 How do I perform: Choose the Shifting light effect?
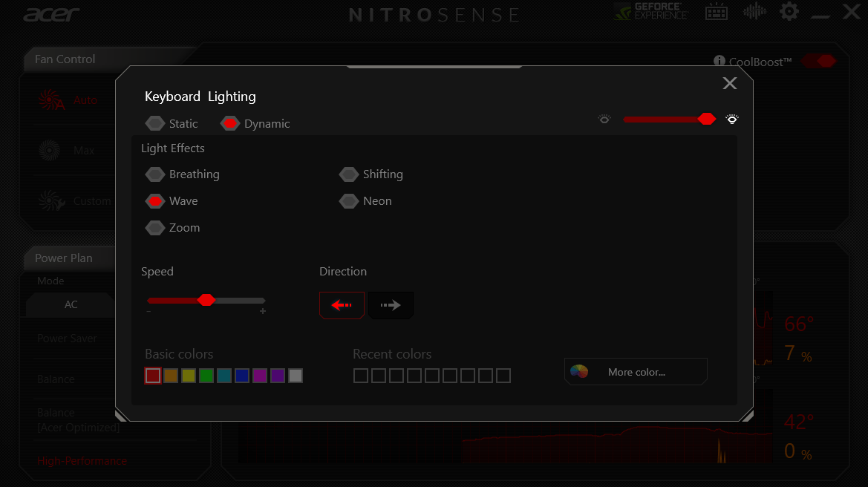point(349,174)
